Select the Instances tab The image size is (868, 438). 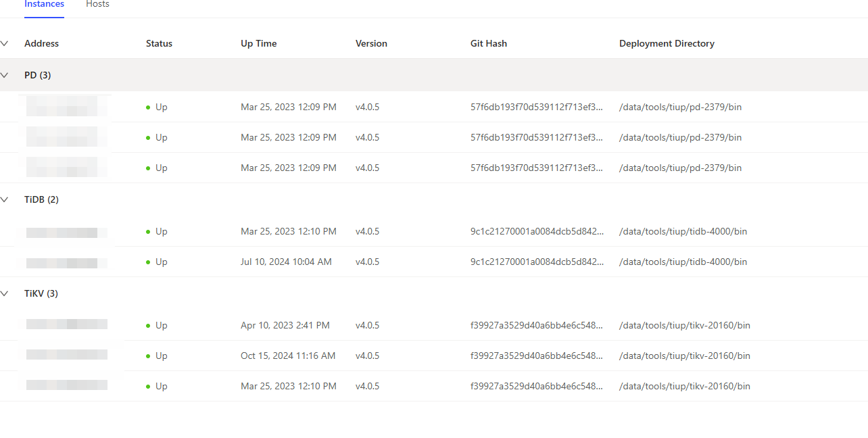coord(44,4)
